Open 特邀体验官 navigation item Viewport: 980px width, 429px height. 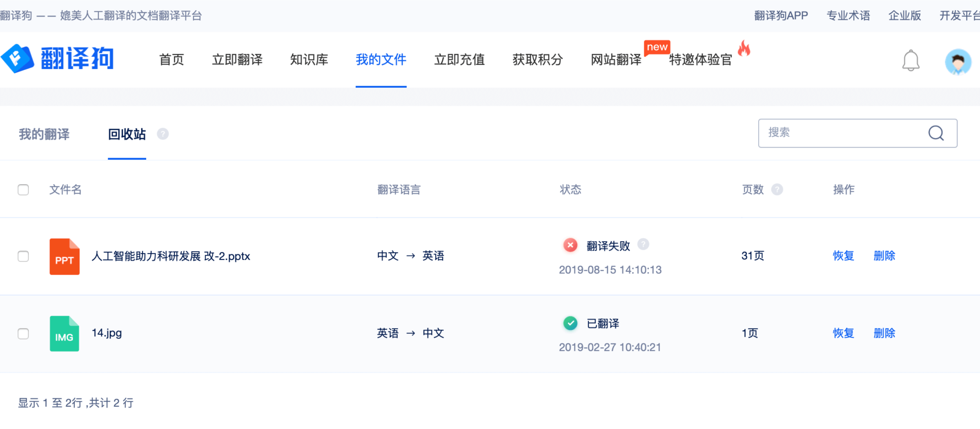click(x=701, y=60)
